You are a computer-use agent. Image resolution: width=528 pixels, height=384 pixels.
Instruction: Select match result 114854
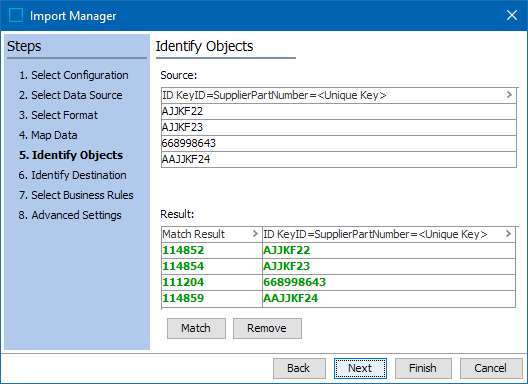(212, 266)
